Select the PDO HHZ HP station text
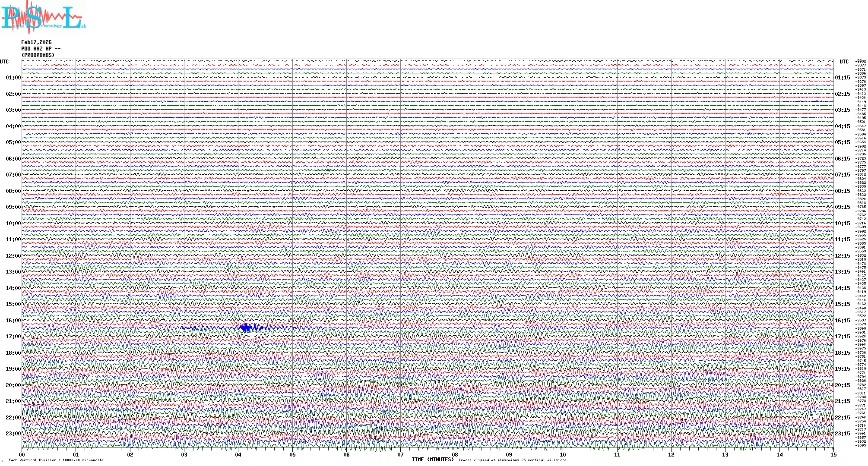 click(x=41, y=49)
